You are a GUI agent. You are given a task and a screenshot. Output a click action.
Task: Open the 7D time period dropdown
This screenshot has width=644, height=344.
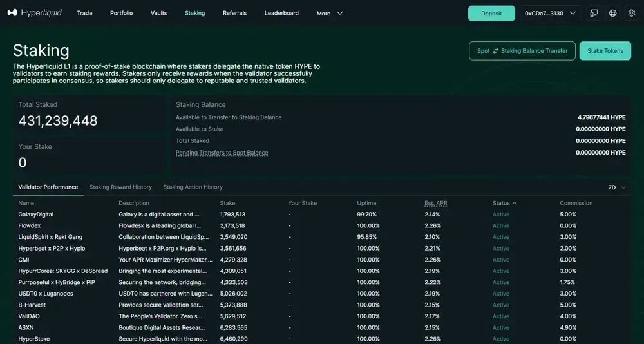click(616, 187)
